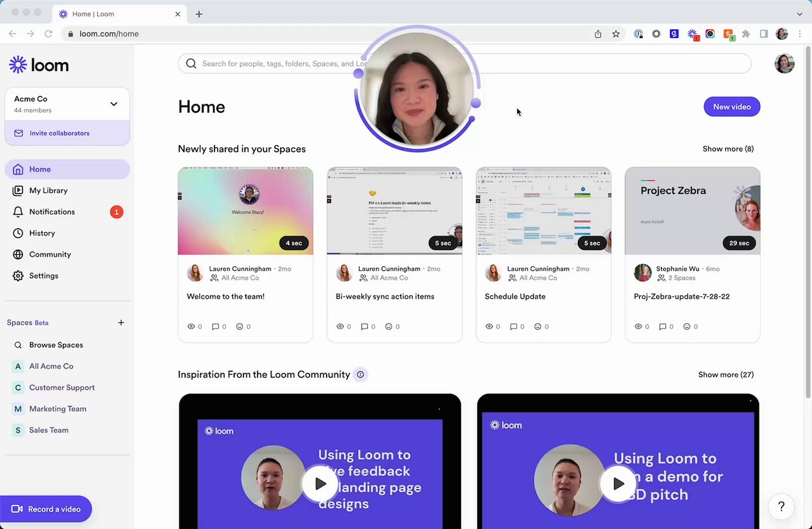The image size is (812, 529).
Task: Click the Schedule Update title
Action: coord(514,296)
